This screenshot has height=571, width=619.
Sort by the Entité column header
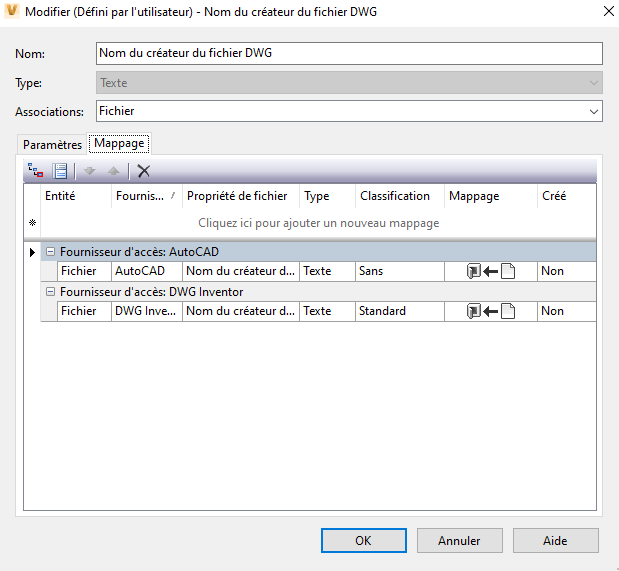(76, 196)
